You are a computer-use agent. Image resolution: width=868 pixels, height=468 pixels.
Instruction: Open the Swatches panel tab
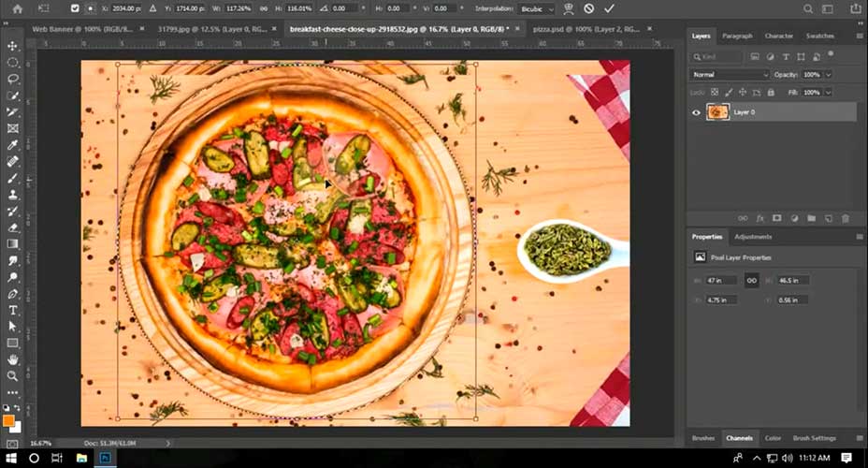[x=820, y=36]
